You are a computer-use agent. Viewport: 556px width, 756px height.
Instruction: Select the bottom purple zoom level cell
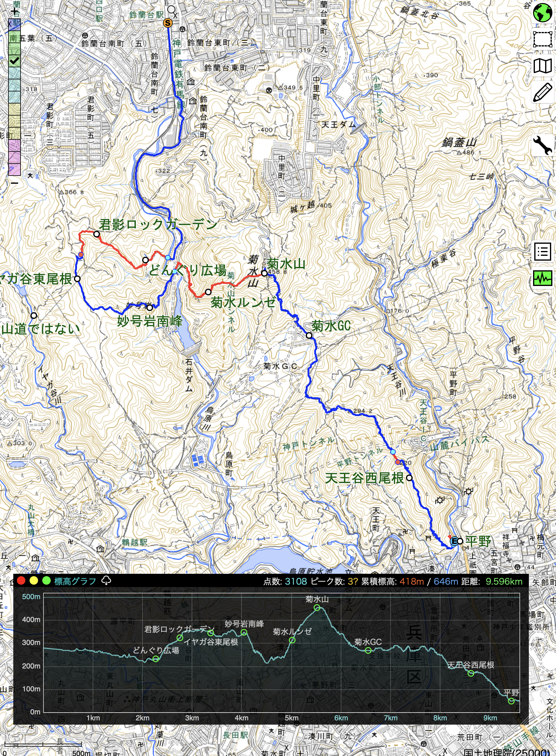(x=14, y=170)
